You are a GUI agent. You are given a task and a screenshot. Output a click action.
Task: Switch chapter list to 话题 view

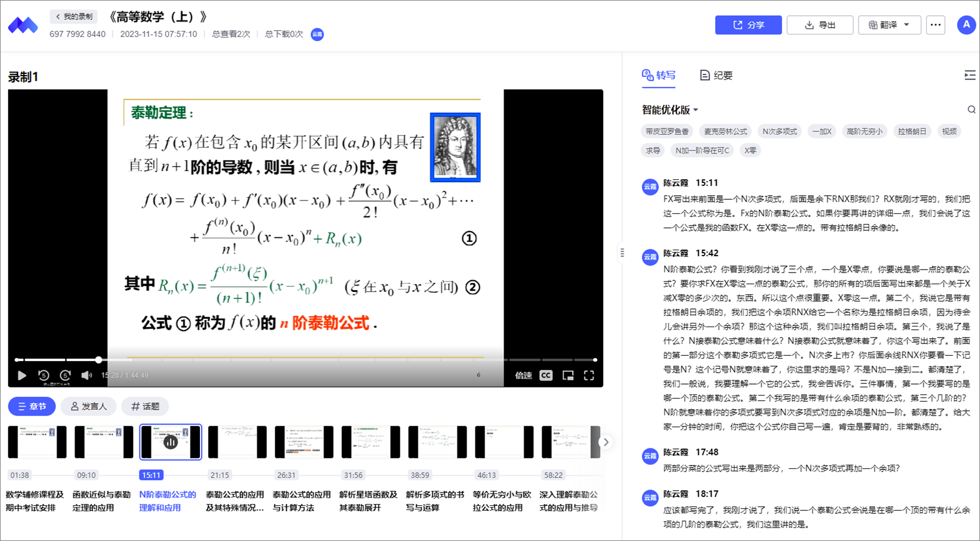click(146, 406)
